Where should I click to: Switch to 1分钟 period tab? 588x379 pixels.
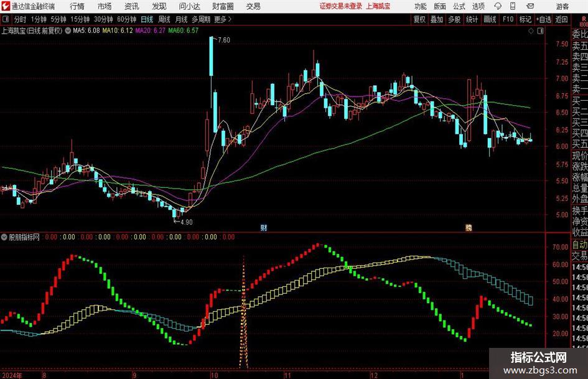tap(39, 19)
